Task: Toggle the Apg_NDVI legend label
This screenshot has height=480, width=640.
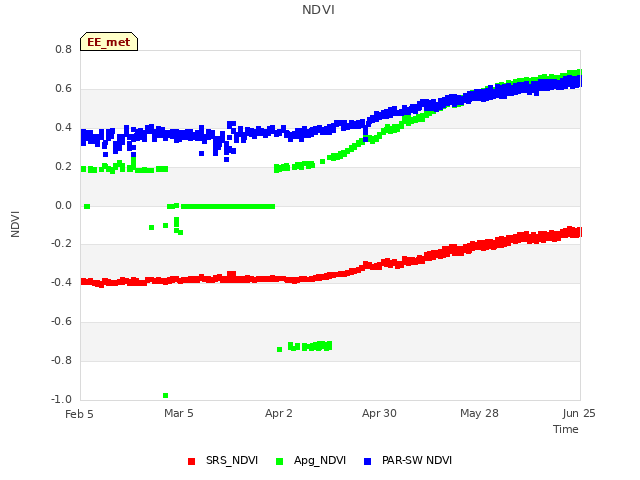Action: point(320,460)
